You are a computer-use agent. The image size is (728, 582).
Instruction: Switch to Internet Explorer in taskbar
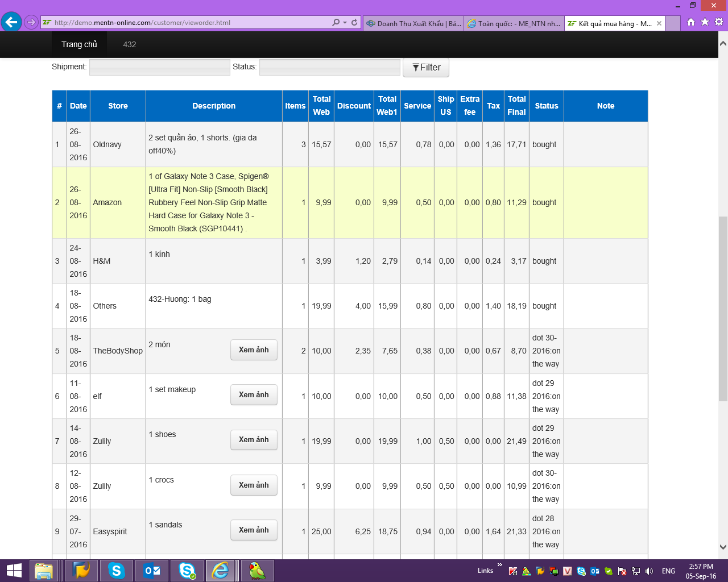pos(220,571)
